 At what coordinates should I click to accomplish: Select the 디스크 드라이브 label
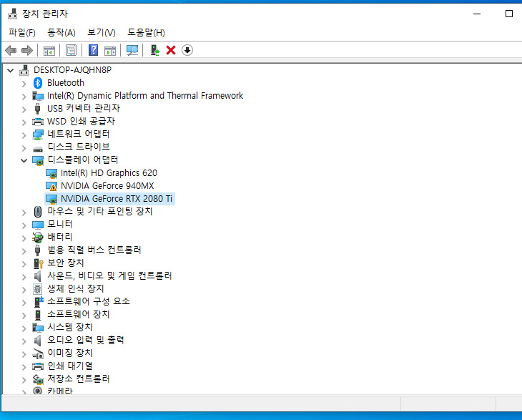pyautogui.click(x=79, y=147)
